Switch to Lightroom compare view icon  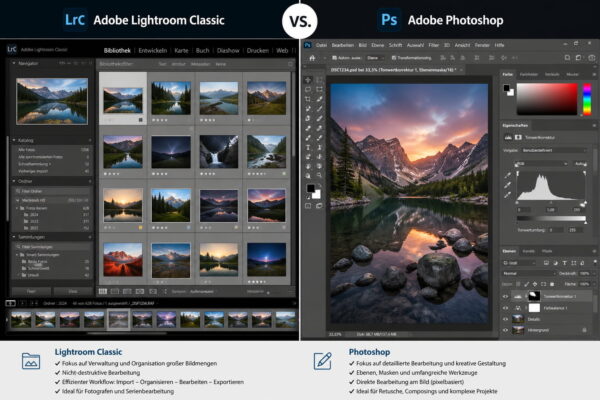[127, 292]
